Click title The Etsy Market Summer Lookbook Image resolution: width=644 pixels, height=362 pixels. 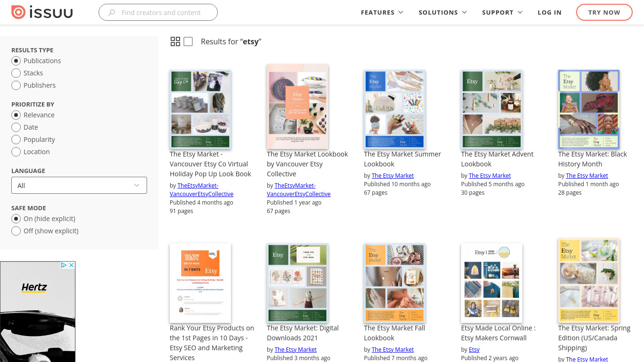coord(403,159)
